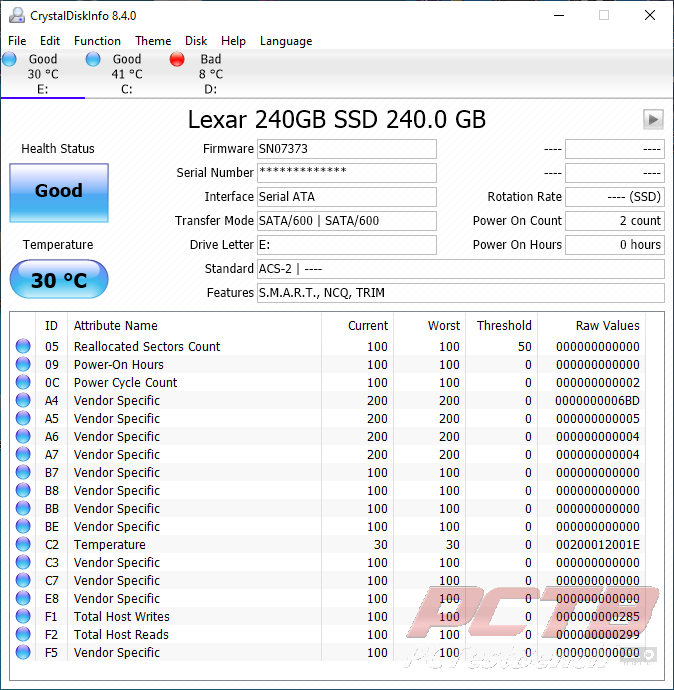Click status icon for attribute BB
674x690 pixels.
pyautogui.click(x=23, y=509)
